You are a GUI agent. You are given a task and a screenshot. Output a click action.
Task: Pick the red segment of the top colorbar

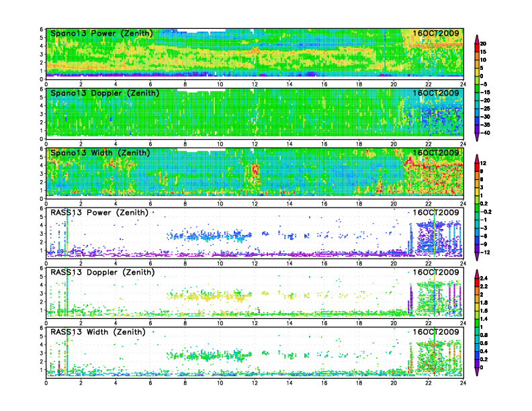click(x=477, y=48)
